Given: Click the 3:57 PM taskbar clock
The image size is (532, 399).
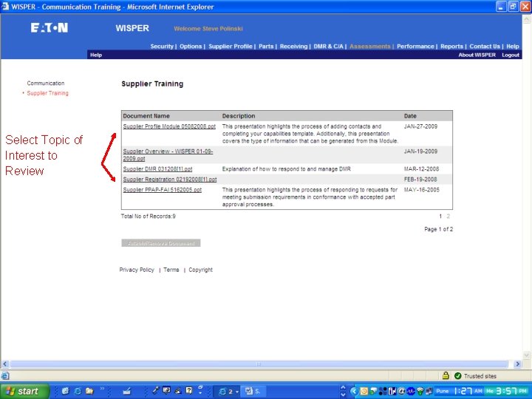Looking at the screenshot, I should coord(507,391).
